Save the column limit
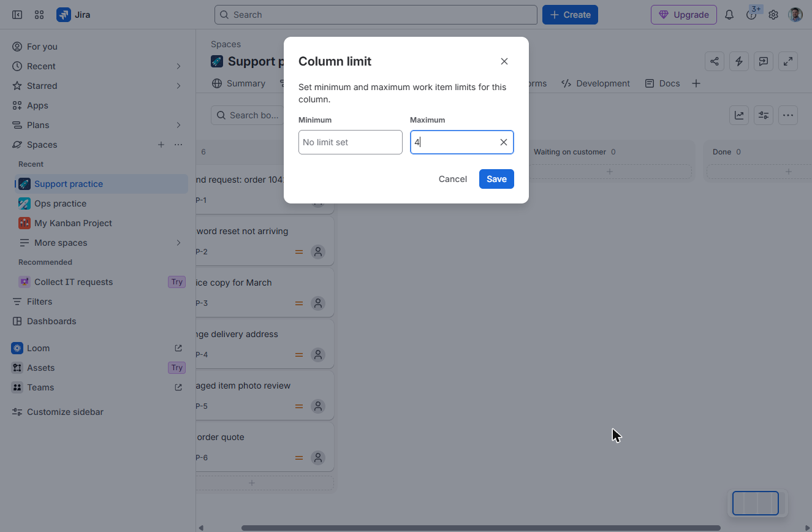Screen dimensions: 812x532 tap(496, 179)
